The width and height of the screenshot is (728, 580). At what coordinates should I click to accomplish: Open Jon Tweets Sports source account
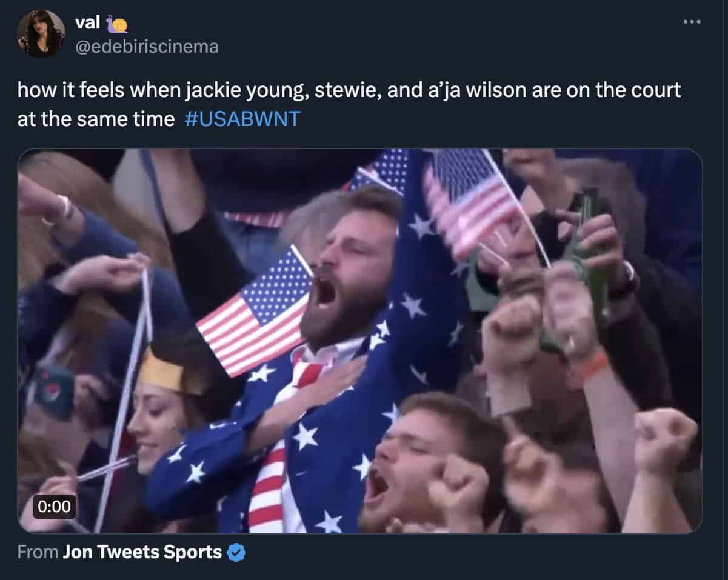(142, 553)
